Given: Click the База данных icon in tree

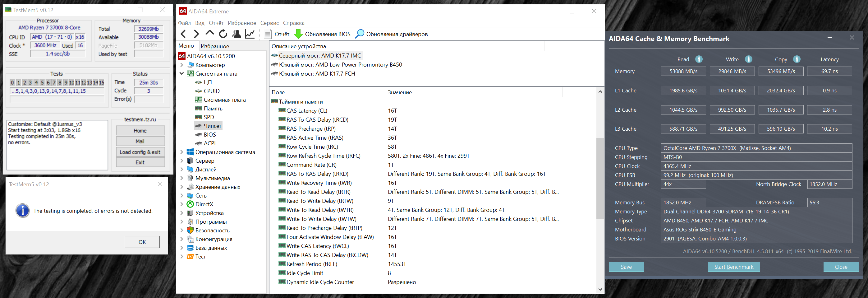Looking at the screenshot, I should (x=190, y=248).
